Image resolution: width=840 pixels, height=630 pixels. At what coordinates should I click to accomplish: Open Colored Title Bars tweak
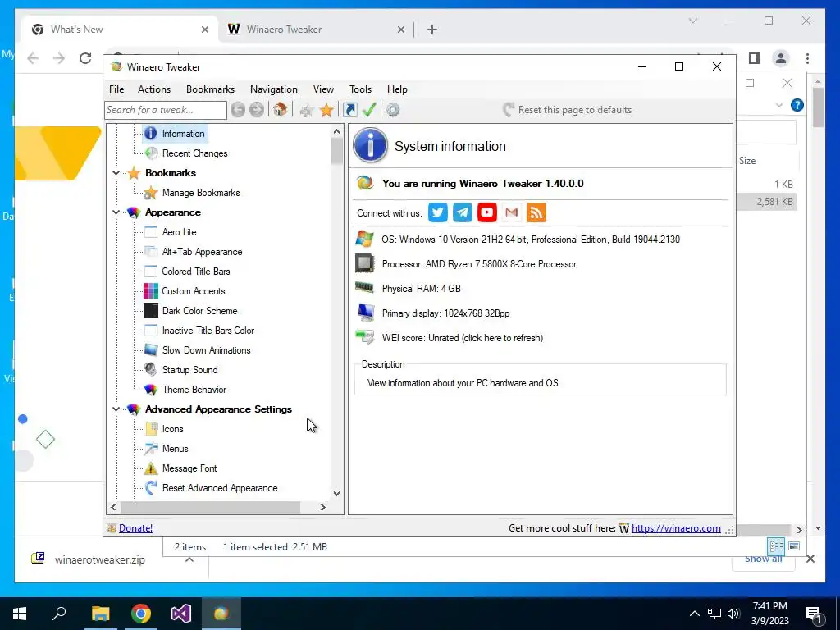coord(195,272)
